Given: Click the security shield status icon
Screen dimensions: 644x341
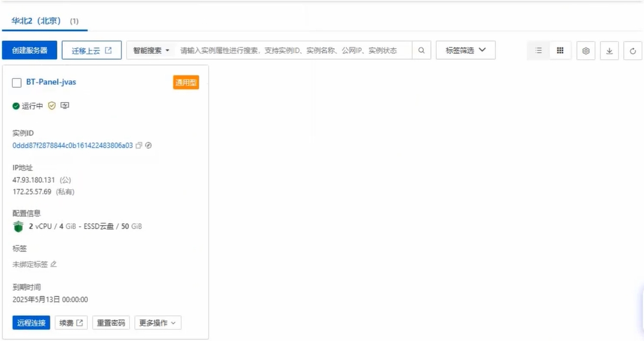Looking at the screenshot, I should (52, 106).
